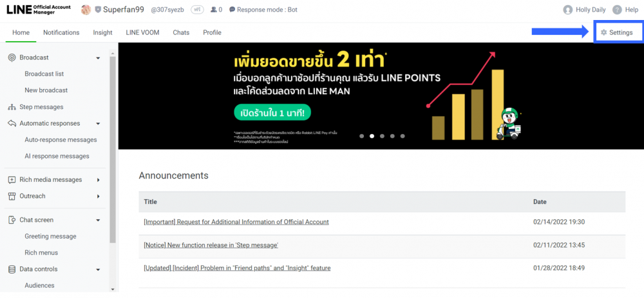The image size is (644, 298).
Task: Click the Rich media messages icon
Action: [12, 180]
